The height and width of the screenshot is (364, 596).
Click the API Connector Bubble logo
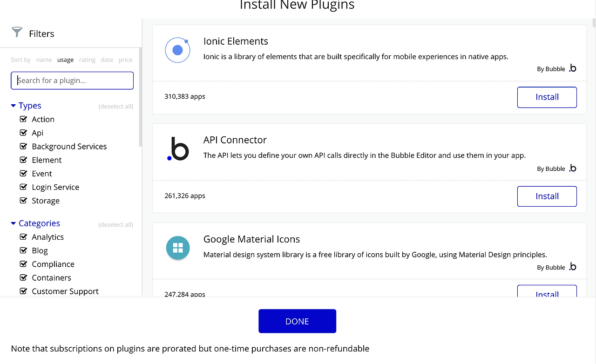[x=177, y=149]
